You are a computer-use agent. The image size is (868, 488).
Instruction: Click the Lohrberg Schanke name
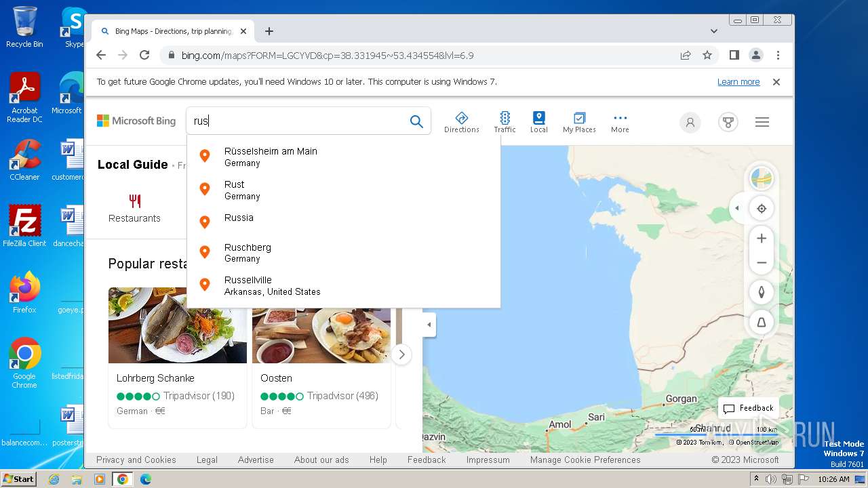tap(155, 378)
